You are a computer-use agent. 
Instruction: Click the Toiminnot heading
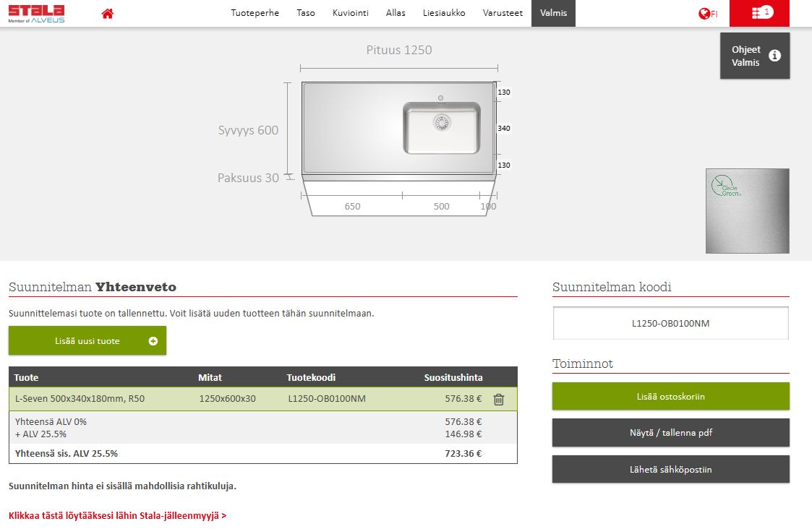(x=583, y=364)
